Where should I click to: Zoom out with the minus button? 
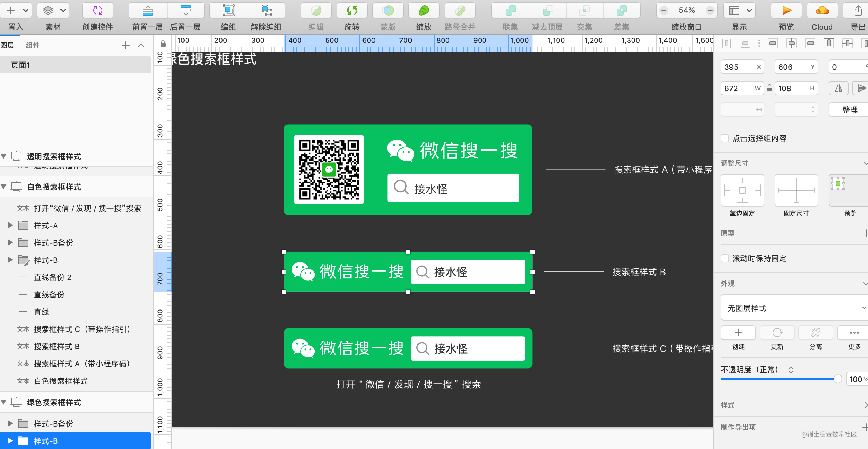(664, 10)
